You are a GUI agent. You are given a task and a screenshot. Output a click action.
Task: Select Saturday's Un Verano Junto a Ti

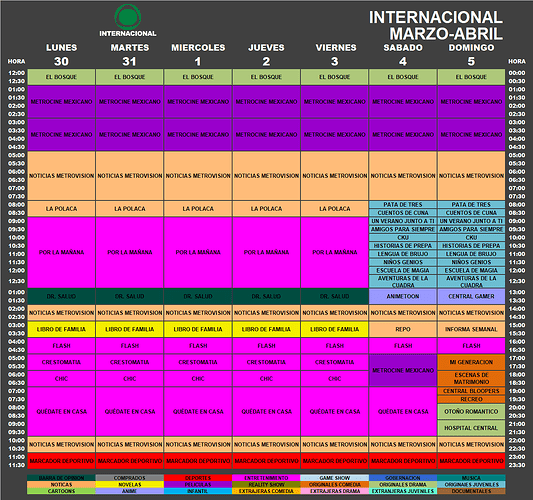(403, 221)
